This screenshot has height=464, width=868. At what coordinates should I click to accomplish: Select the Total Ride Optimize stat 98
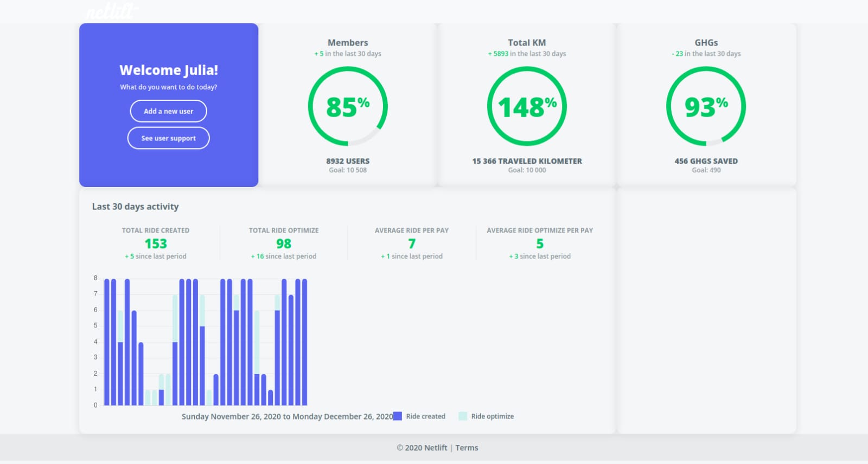click(x=284, y=244)
